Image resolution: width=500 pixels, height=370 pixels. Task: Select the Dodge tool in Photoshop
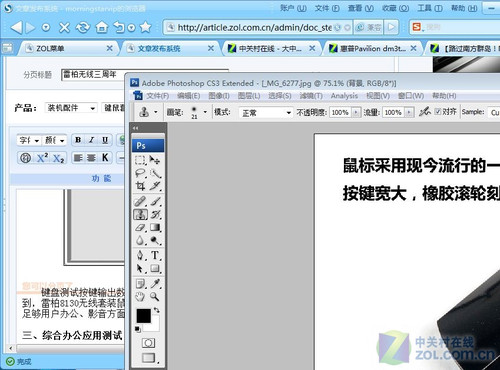pos(155,240)
